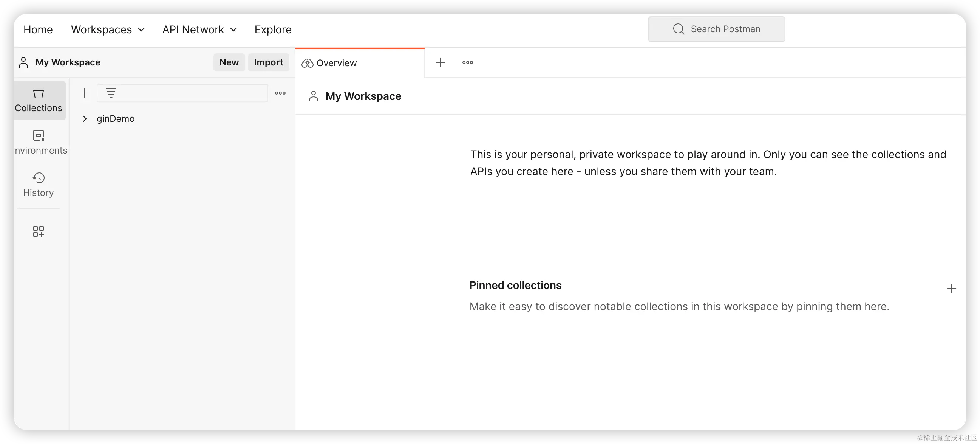Open the API Network dropdown menu
Viewport: 980px width, 444px height.
coord(200,30)
